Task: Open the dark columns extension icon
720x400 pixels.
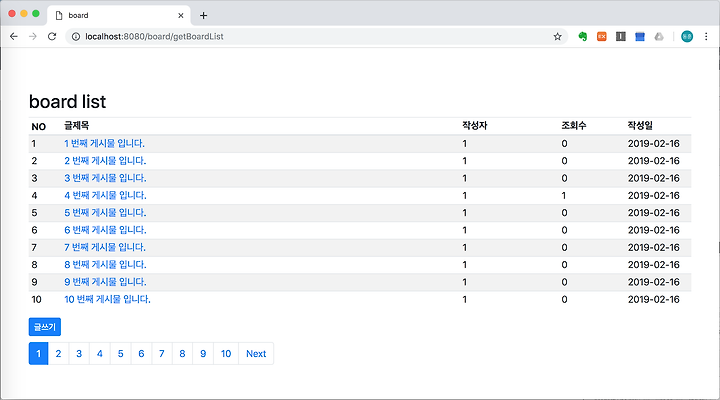Action: [x=621, y=36]
